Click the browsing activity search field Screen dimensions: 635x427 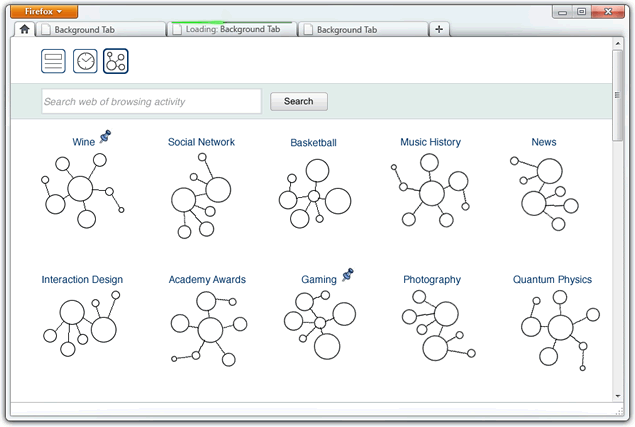[x=151, y=101]
